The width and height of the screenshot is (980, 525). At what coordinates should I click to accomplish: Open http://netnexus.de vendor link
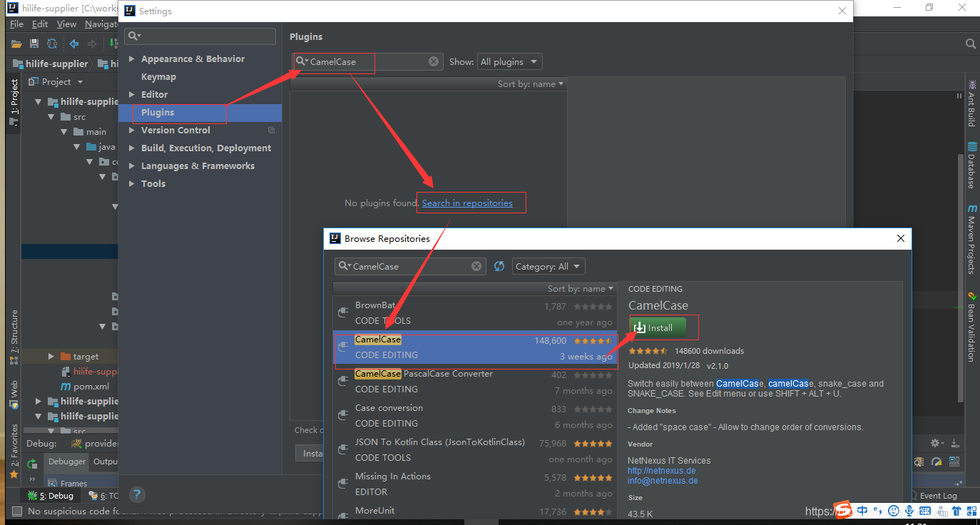661,471
